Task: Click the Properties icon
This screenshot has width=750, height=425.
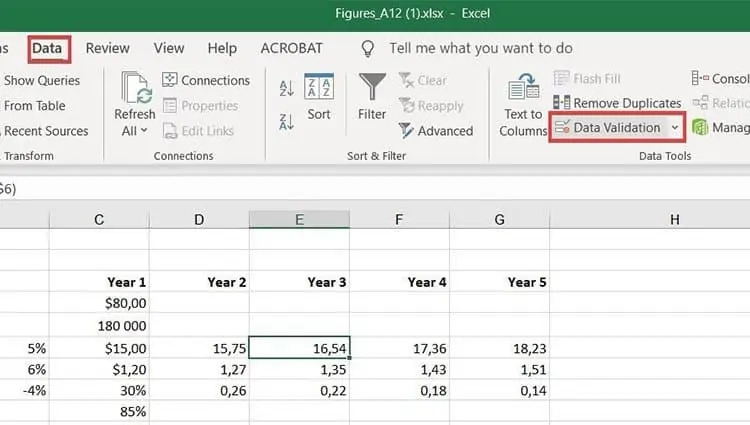Action: 169,105
